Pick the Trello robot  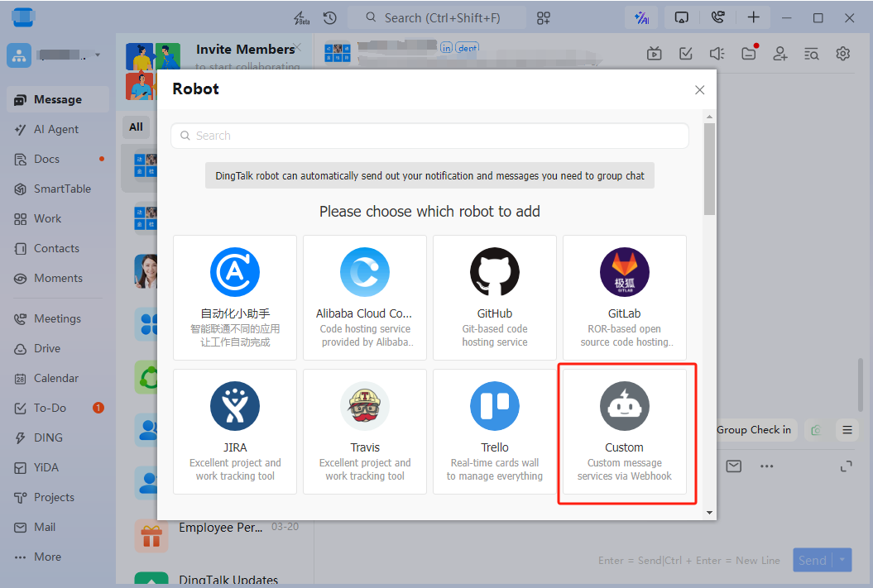tap(494, 432)
